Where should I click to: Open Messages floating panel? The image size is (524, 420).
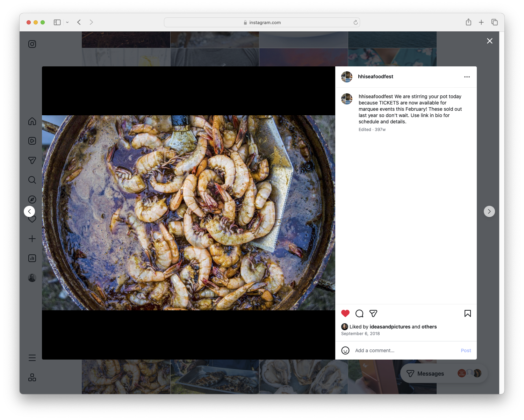pyautogui.click(x=444, y=374)
